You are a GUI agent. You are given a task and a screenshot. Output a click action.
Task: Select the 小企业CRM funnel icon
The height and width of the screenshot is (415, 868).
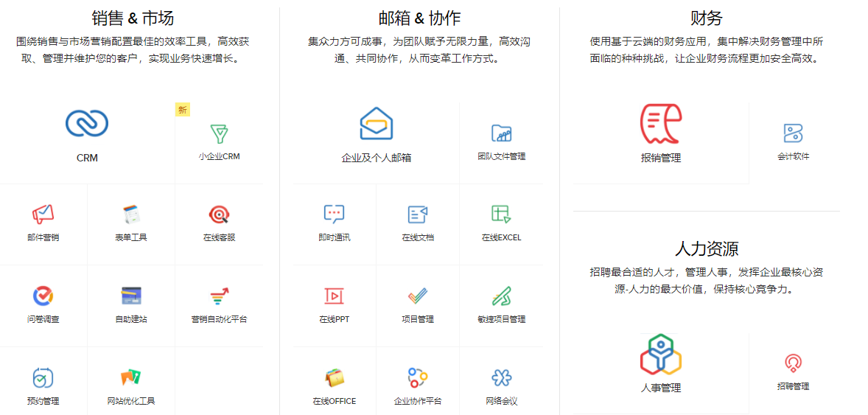[219, 133]
